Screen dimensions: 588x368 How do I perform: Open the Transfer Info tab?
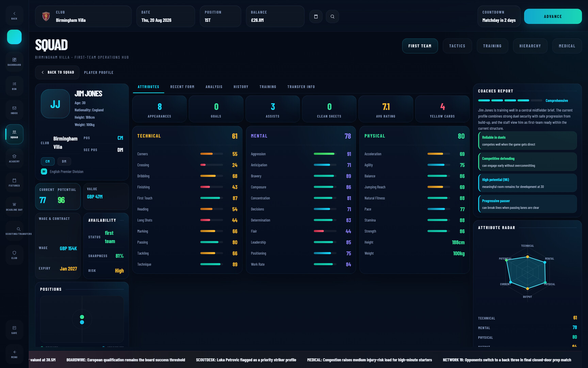[x=301, y=87]
